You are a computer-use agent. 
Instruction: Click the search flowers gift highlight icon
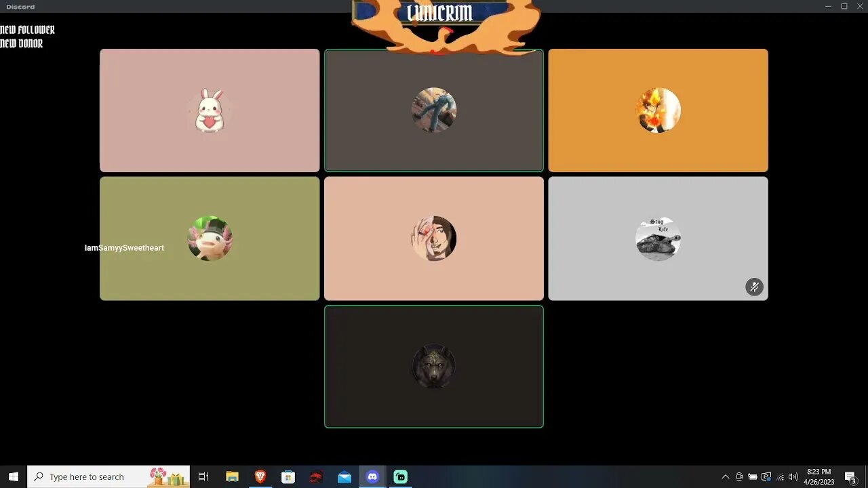coord(167,476)
